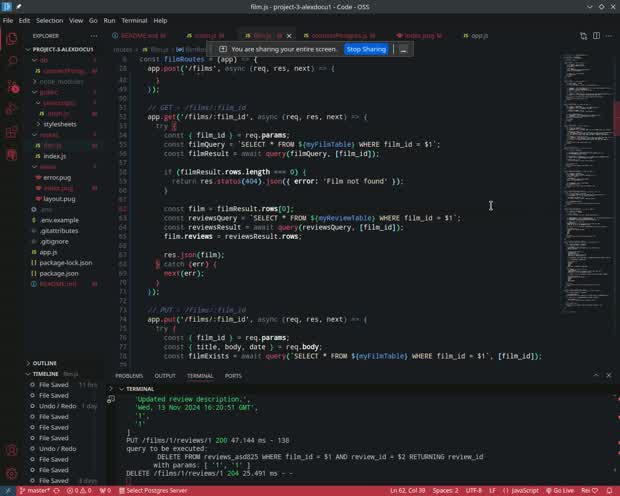Switch to the PROBLEMS panel tab
Viewport: 620px width, 496px height.
129,376
